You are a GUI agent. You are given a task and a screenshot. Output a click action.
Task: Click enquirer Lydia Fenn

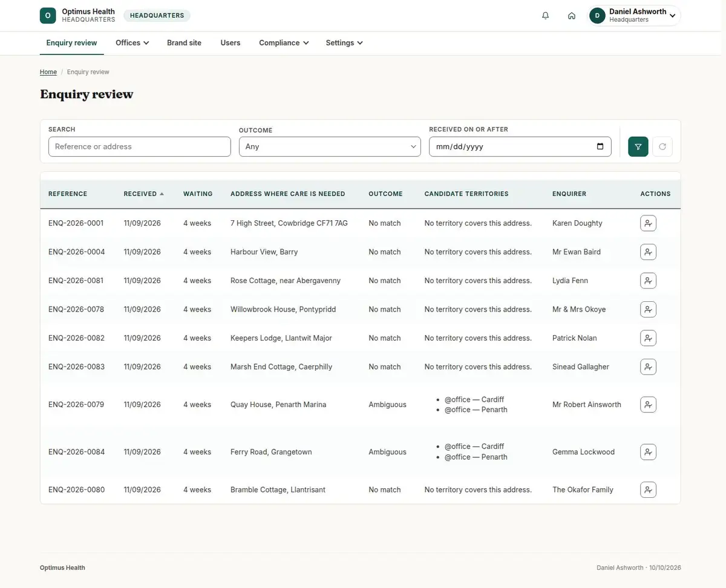pyautogui.click(x=570, y=281)
